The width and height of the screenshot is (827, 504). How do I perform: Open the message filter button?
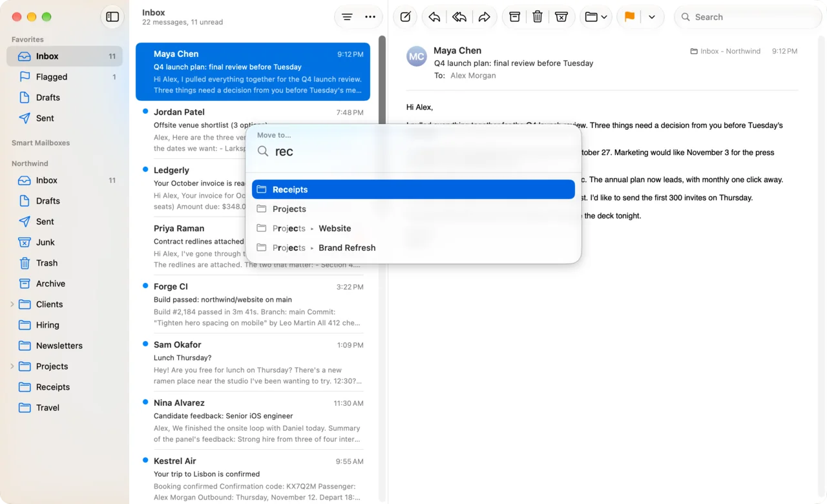[347, 17]
